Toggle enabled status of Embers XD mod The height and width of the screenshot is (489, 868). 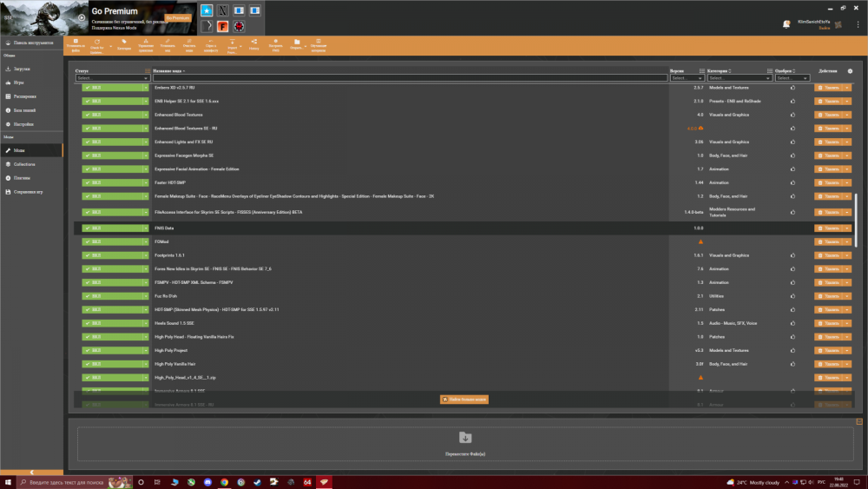[x=112, y=88]
